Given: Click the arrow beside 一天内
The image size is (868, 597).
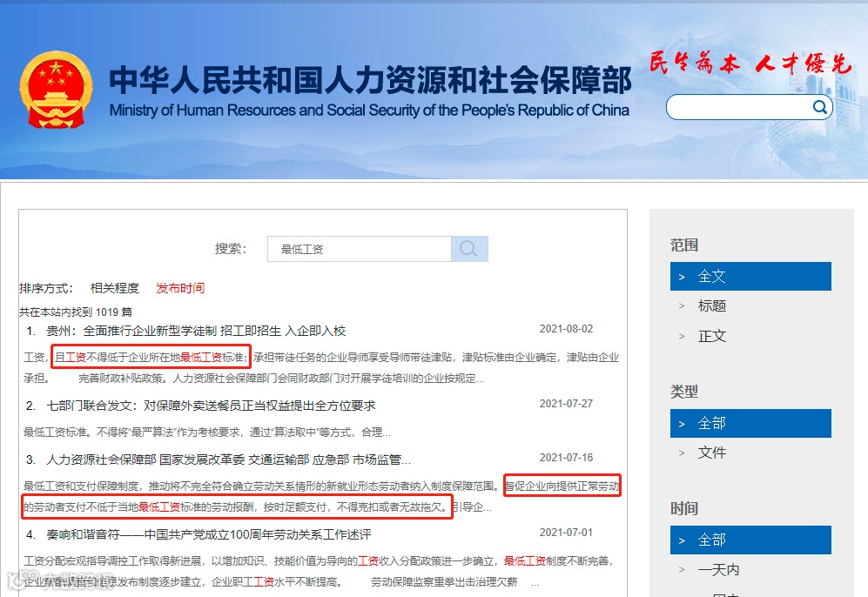Looking at the screenshot, I should pyautogui.click(x=682, y=570).
